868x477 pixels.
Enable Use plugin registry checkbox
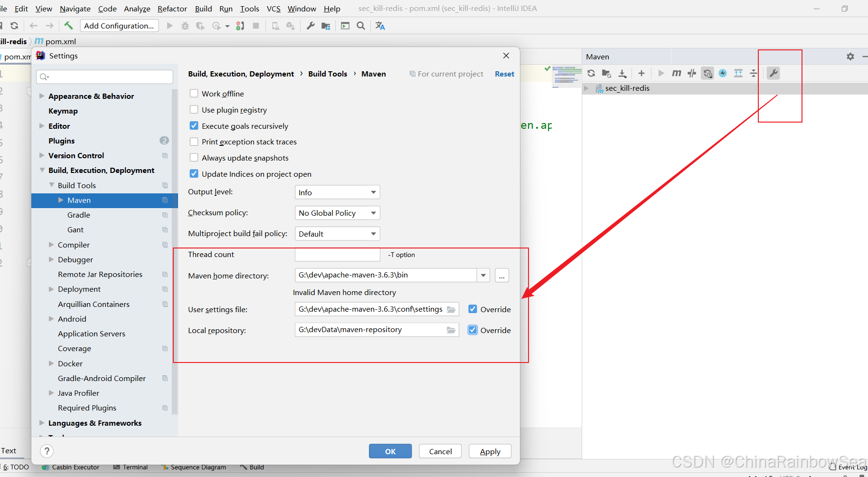tap(194, 109)
